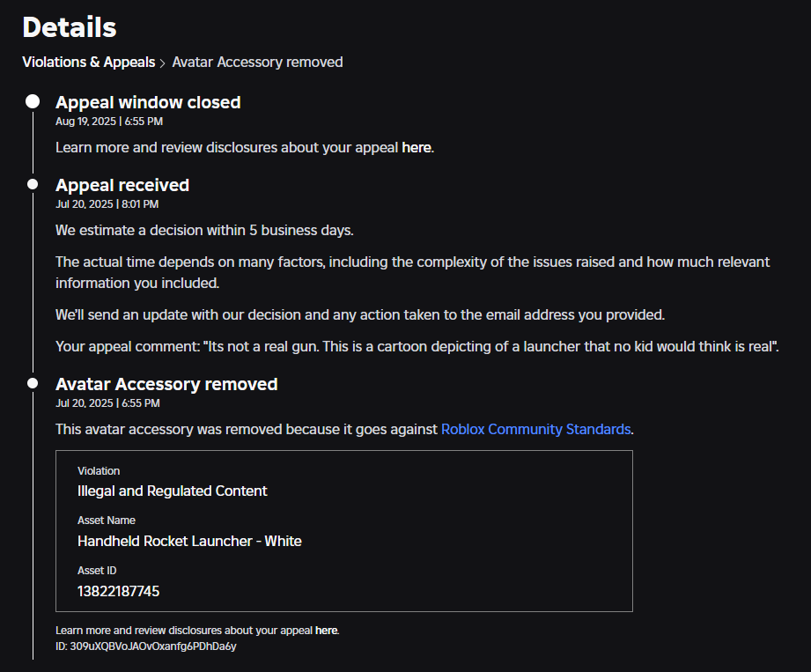Click the Details page title
Viewport: 811px width, 672px height.
70,26
